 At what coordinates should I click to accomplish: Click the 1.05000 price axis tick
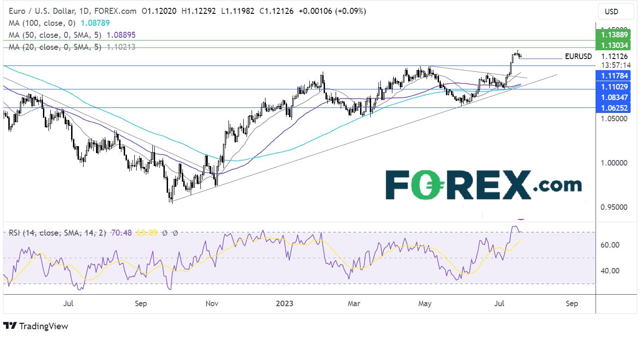[614, 119]
